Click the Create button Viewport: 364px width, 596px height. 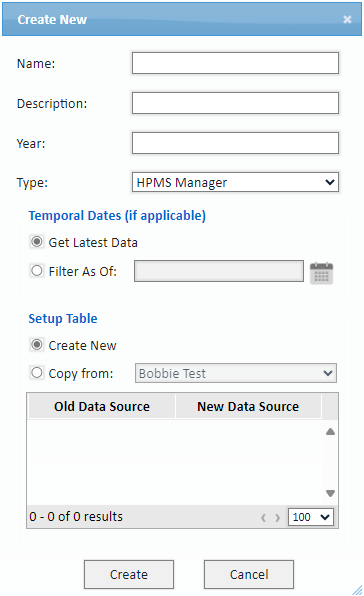[129, 574]
